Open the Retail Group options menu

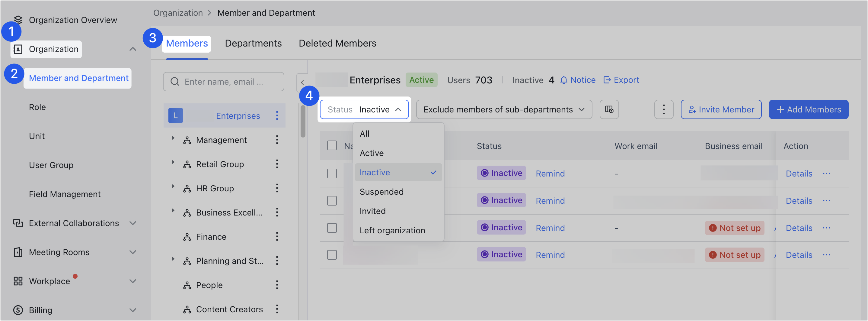pos(277,164)
